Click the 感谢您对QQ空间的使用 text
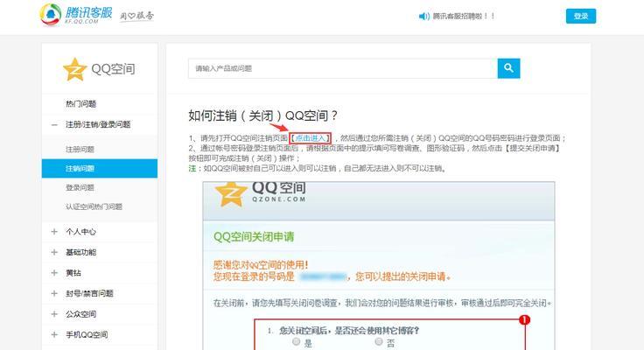 [261, 265]
